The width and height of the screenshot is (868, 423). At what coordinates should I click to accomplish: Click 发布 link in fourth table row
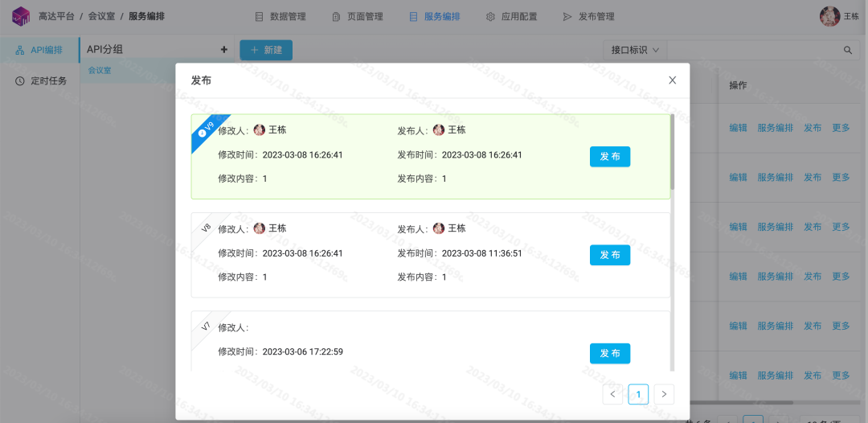813,276
